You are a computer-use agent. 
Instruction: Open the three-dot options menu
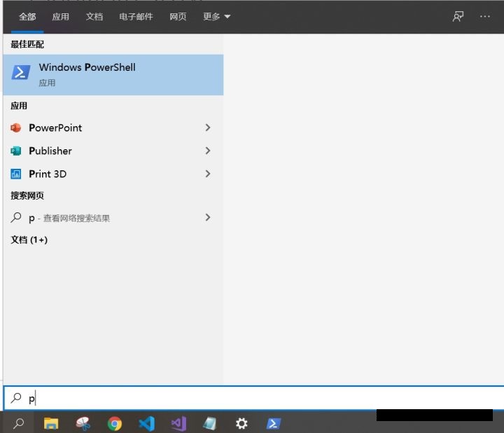coord(484,16)
